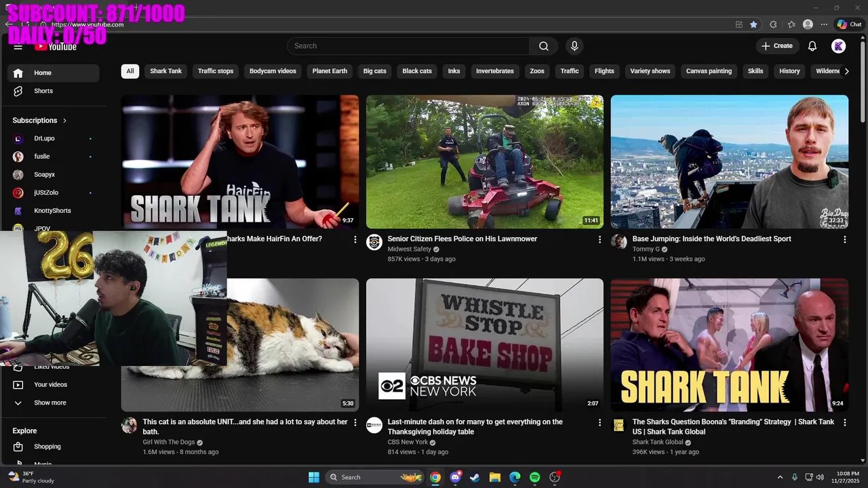Expand the Subscriptions section chevron
868x488 pixels.
pos(65,121)
